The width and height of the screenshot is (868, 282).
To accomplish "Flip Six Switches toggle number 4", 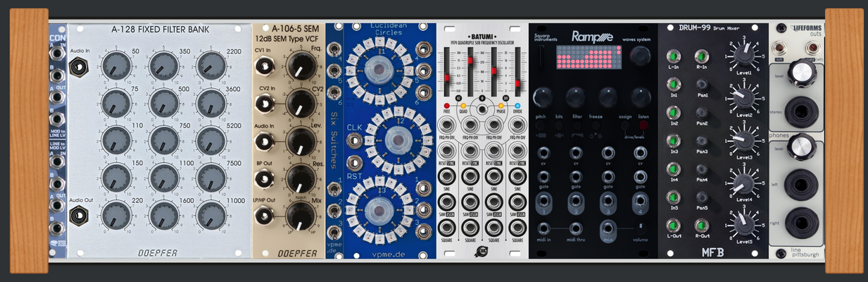I will [x=333, y=50].
